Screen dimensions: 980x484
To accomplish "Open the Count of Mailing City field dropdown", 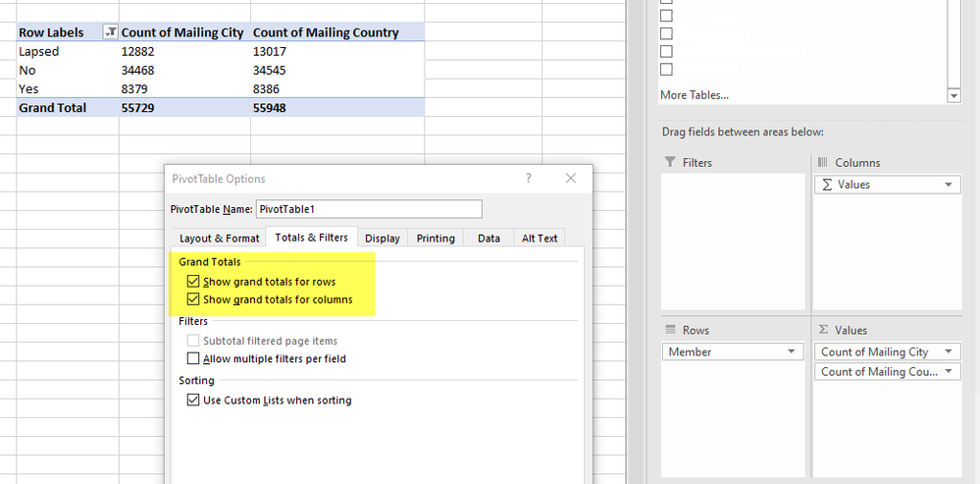I will pos(949,352).
